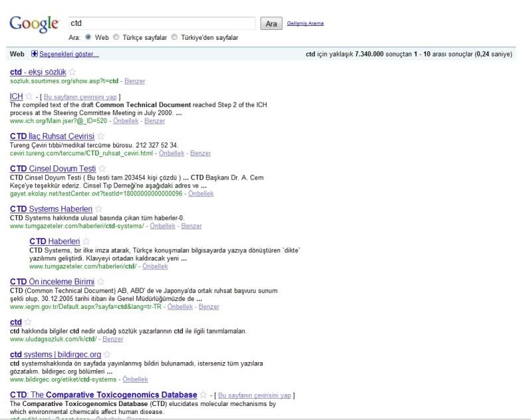Click into the search box containing 'ctd'
Screen dimensions: 531x420
point(162,23)
